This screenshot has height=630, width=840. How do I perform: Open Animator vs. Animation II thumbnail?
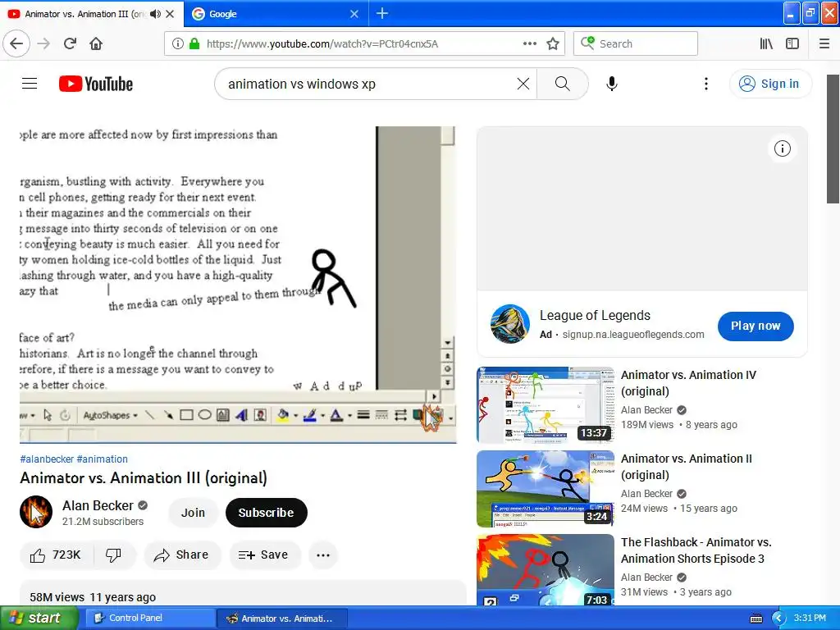[546, 489]
